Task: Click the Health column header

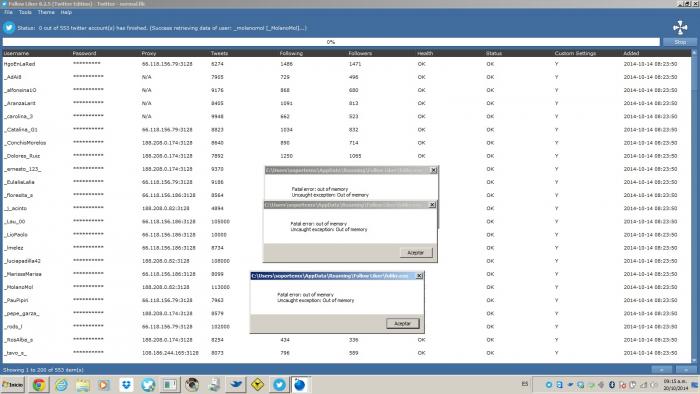Action: click(x=425, y=53)
